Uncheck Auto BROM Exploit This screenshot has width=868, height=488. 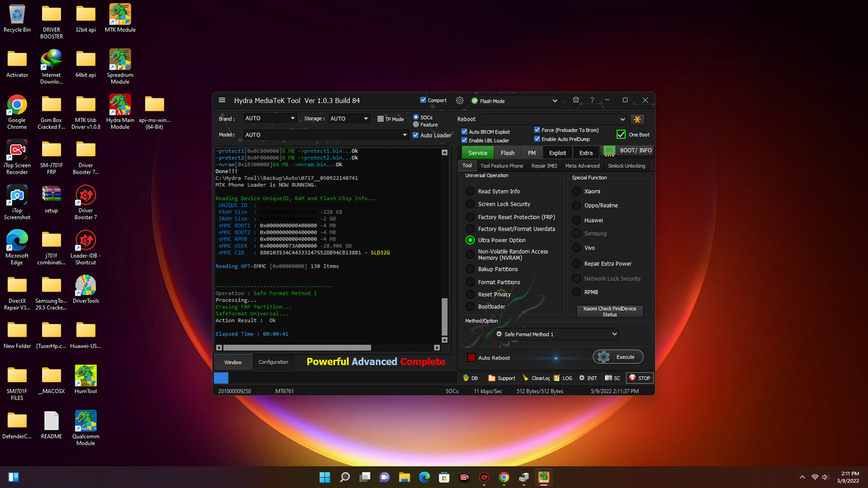[x=465, y=131]
